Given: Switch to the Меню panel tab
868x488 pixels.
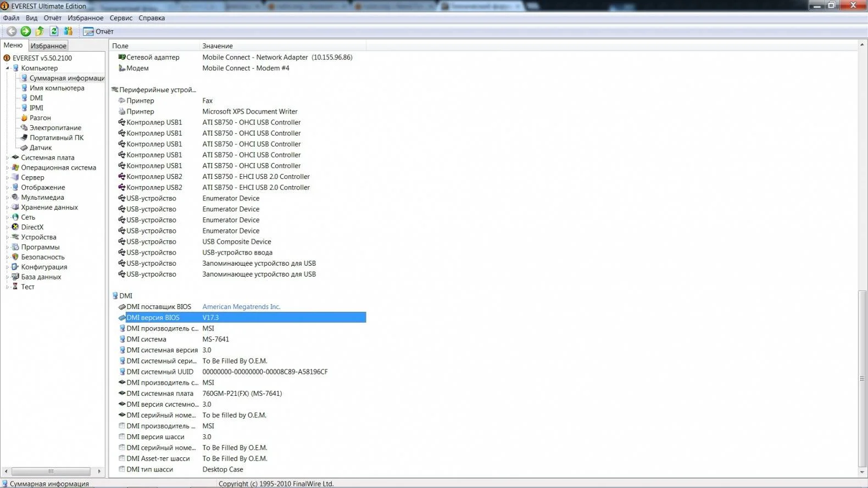Looking at the screenshot, I should point(13,45).
